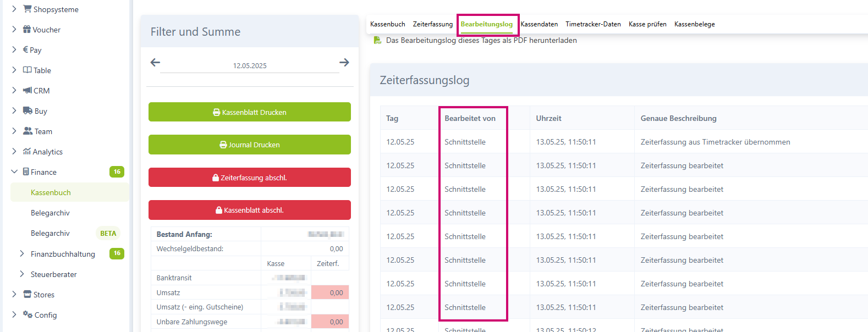Expand the Pay menu chevron
The image size is (868, 332).
click(x=14, y=49)
